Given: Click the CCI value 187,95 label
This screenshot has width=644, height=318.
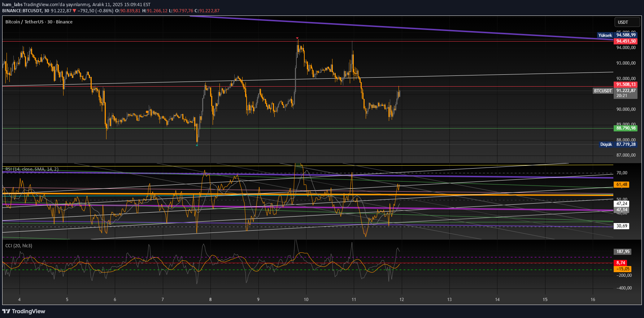Looking at the screenshot, I should (623, 252).
